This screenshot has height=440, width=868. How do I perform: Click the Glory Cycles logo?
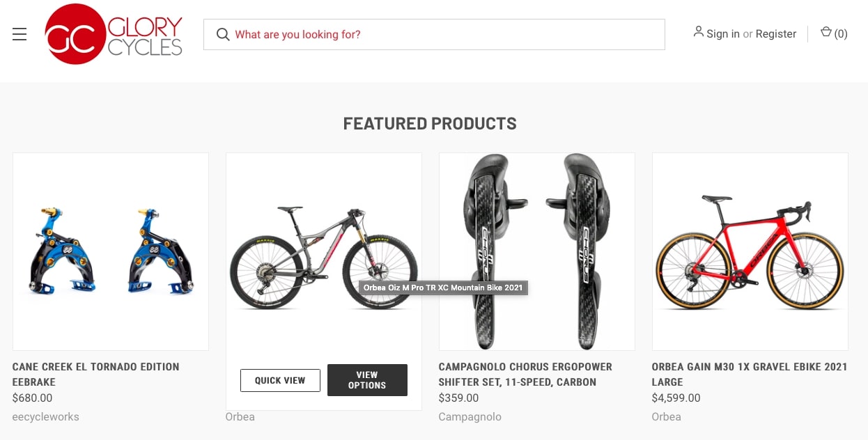(x=114, y=34)
